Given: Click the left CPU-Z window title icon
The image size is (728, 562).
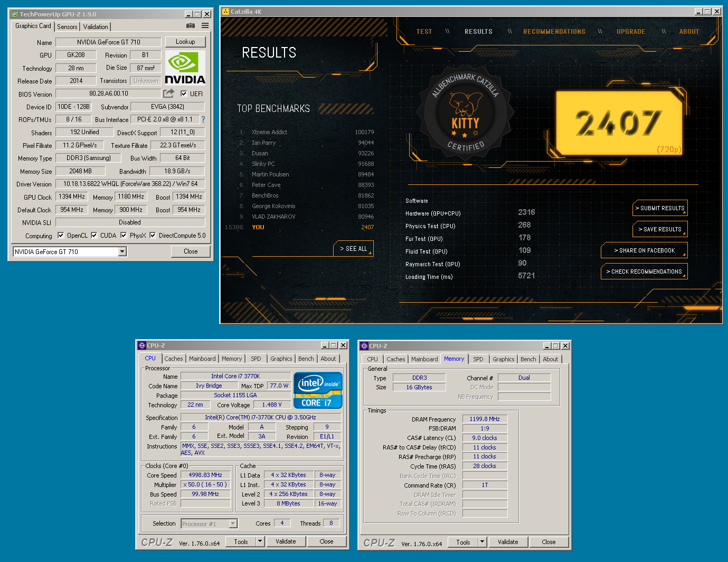Looking at the screenshot, I should pos(141,345).
